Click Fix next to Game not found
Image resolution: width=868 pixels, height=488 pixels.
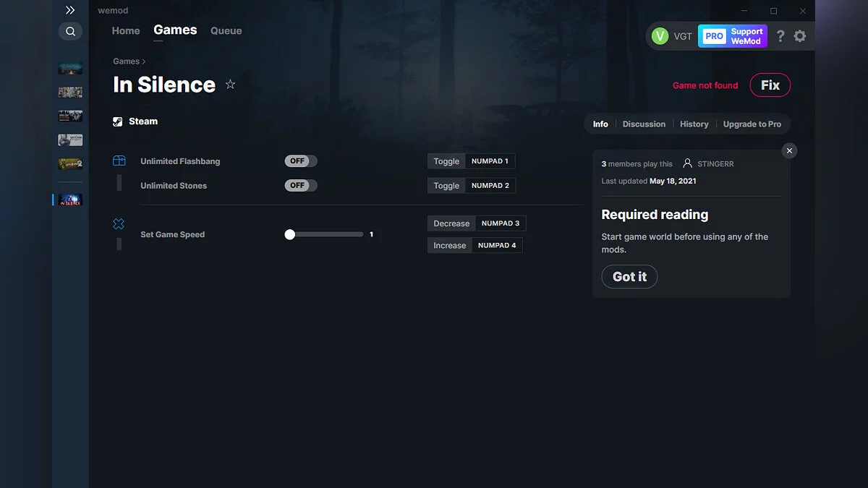tap(770, 85)
